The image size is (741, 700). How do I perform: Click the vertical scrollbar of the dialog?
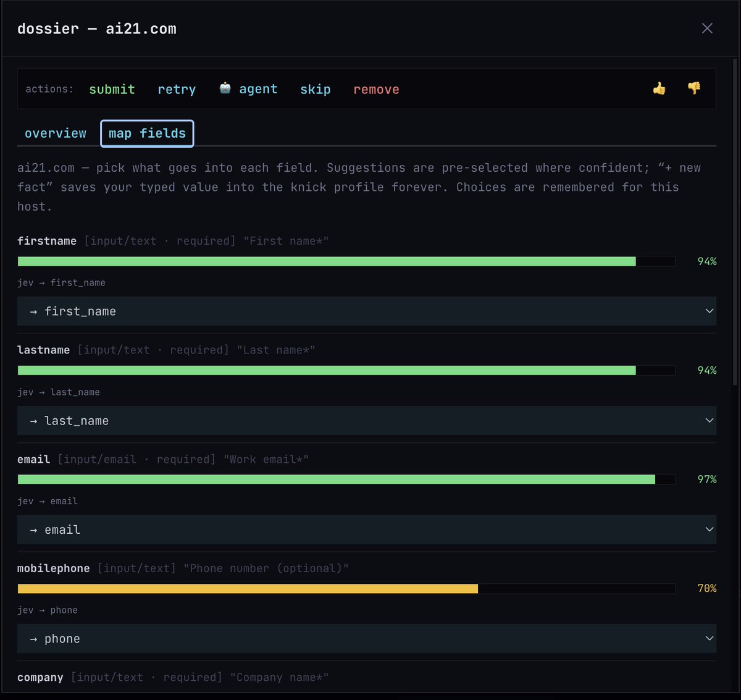[734, 222]
